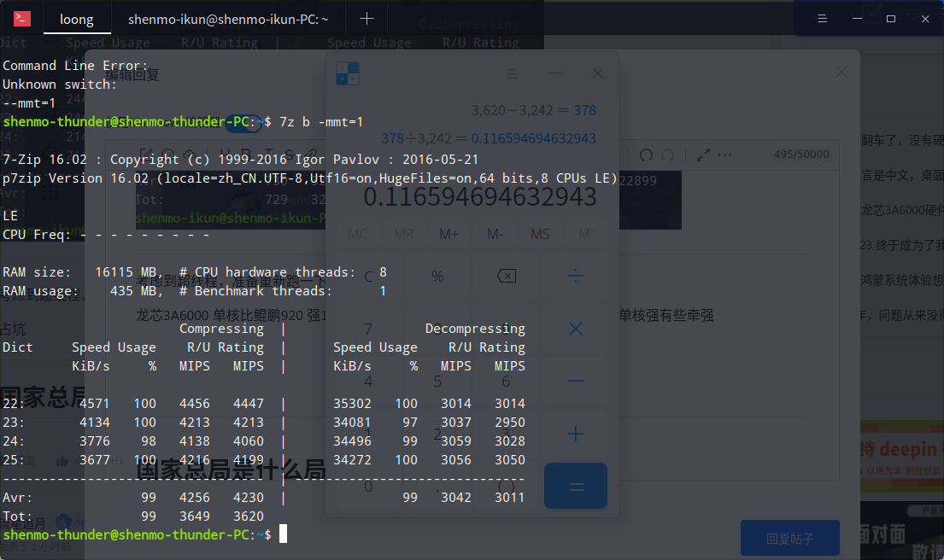Click the total rating value '3620'

(248, 516)
